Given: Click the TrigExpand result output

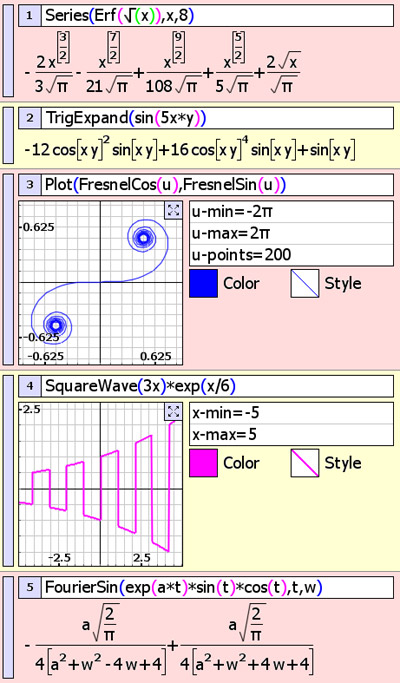Looking at the screenshot, I should [x=190, y=149].
